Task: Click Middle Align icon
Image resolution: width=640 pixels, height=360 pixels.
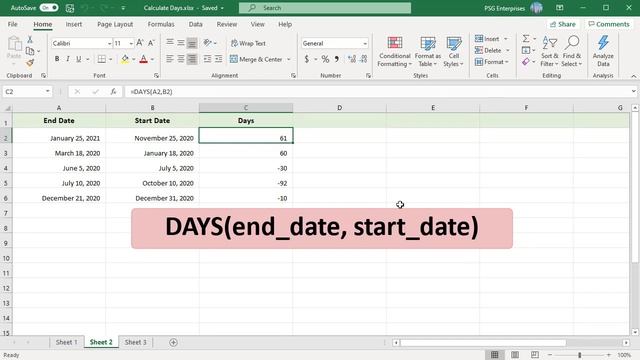Action: coord(181,43)
